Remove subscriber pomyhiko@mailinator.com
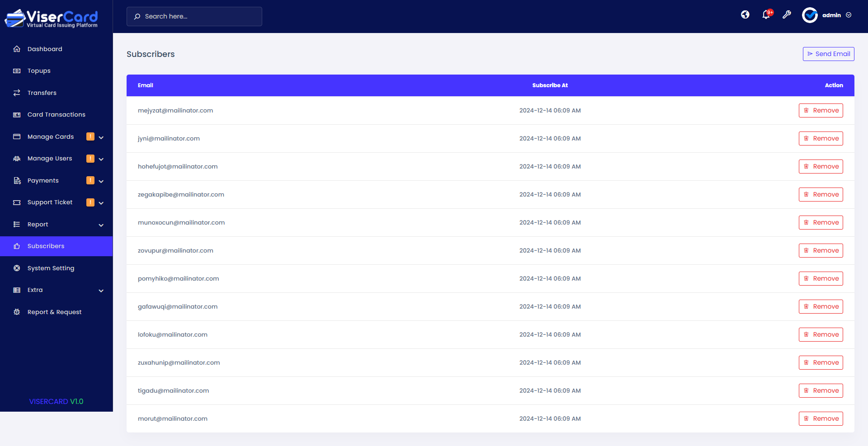This screenshot has width=868, height=446. 821,278
